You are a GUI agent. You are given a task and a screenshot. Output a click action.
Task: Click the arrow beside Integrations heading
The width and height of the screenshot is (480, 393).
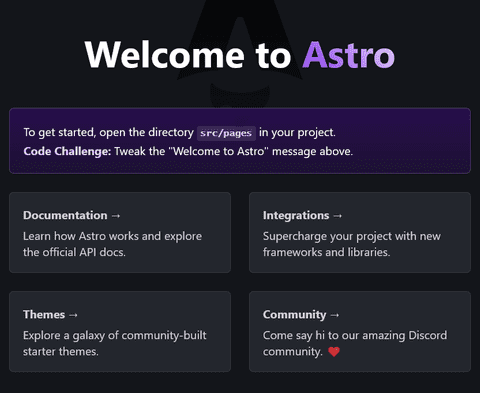(x=338, y=216)
